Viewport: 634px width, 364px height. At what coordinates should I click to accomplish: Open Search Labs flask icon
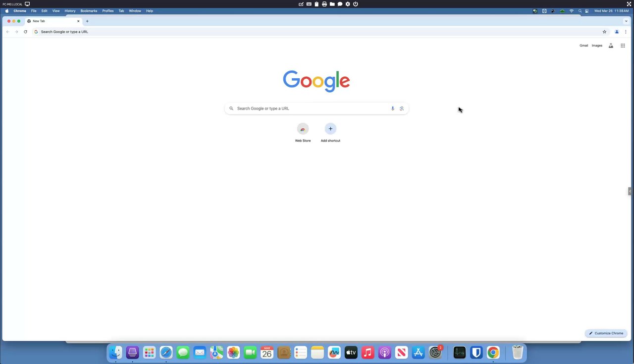[x=611, y=46]
